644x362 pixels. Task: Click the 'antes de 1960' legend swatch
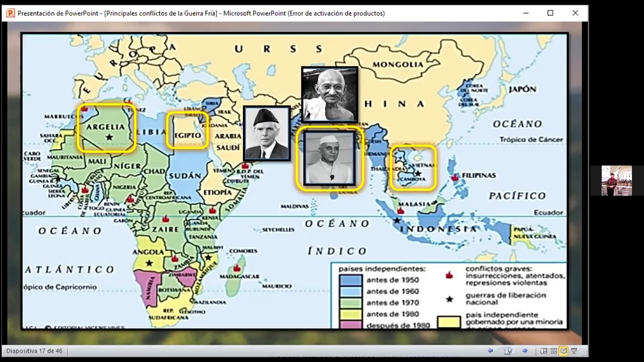point(350,291)
